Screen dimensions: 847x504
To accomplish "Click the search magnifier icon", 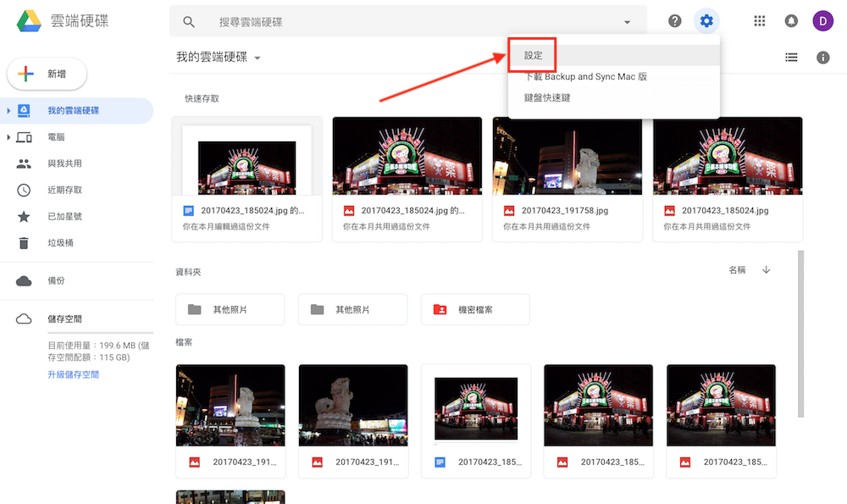I will click(188, 20).
